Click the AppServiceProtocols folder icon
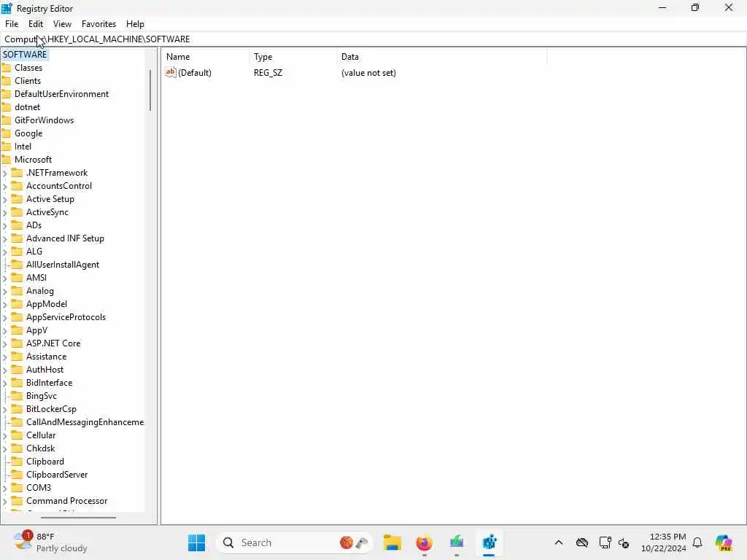This screenshot has width=747, height=560. click(17, 317)
